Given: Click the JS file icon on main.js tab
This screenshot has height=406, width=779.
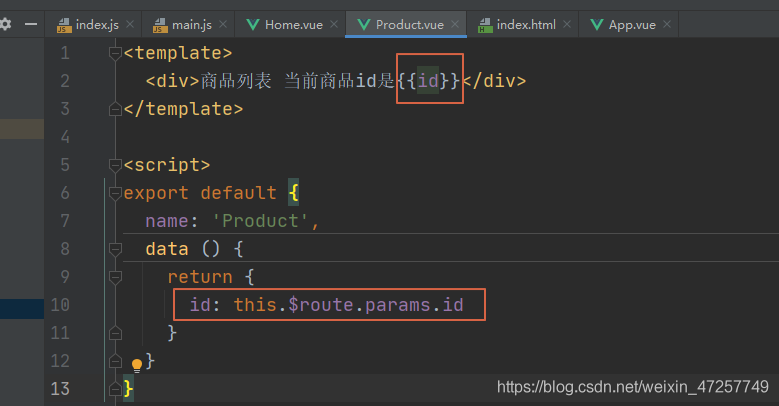Looking at the screenshot, I should pyautogui.click(x=160, y=25).
